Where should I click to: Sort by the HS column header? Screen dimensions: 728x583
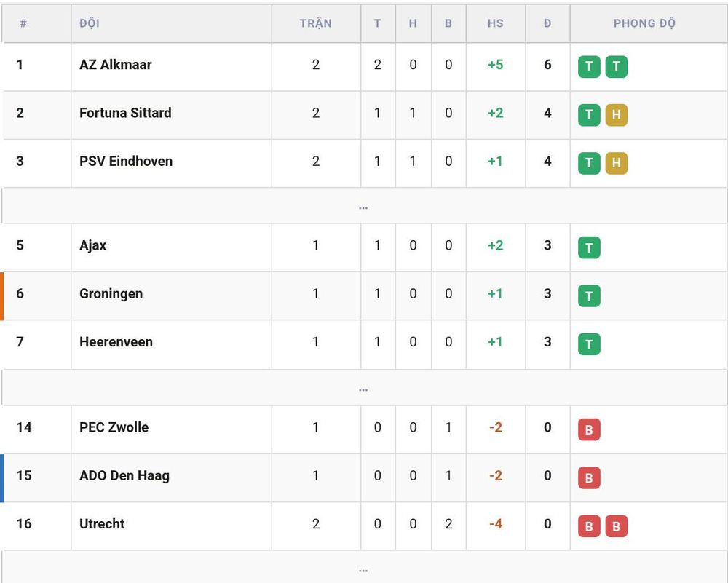click(495, 23)
